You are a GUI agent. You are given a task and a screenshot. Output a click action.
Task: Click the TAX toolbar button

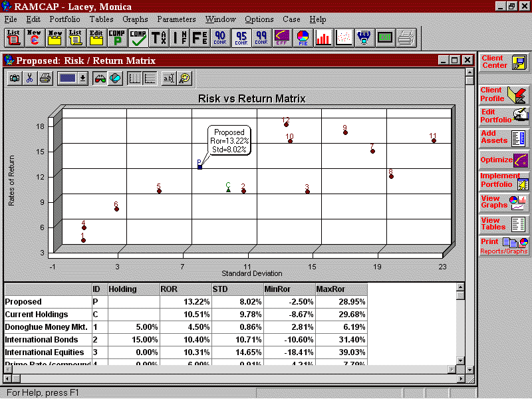pyautogui.click(x=158, y=38)
